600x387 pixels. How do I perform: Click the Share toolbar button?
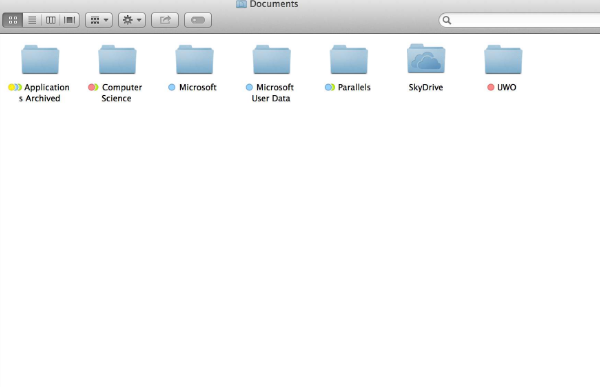[x=165, y=20]
